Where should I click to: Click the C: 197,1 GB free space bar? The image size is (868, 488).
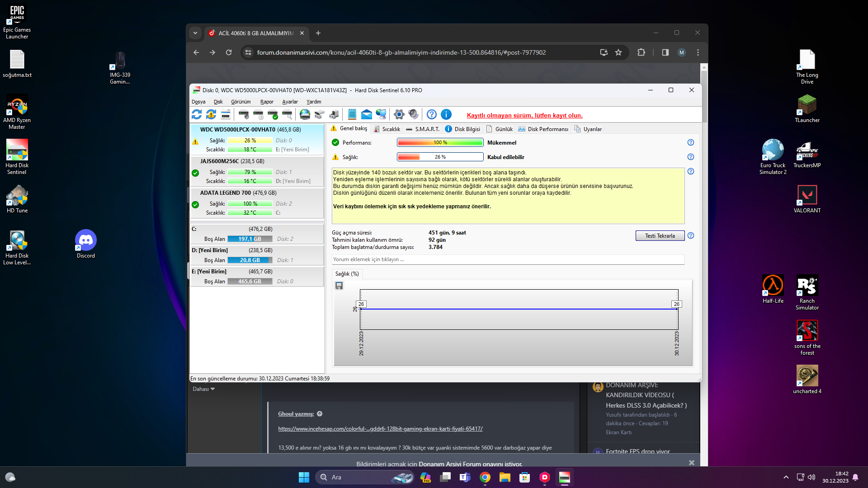point(250,239)
